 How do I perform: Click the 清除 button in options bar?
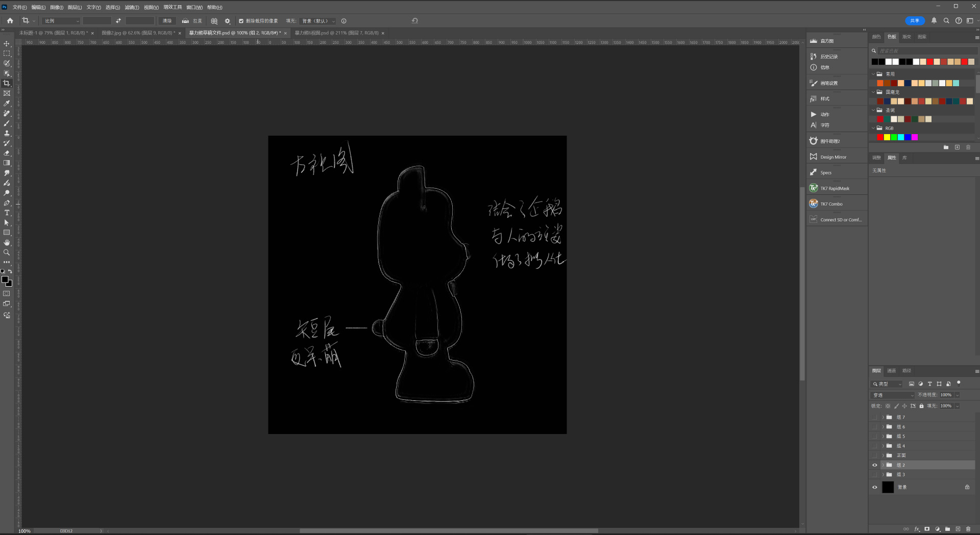[167, 21]
